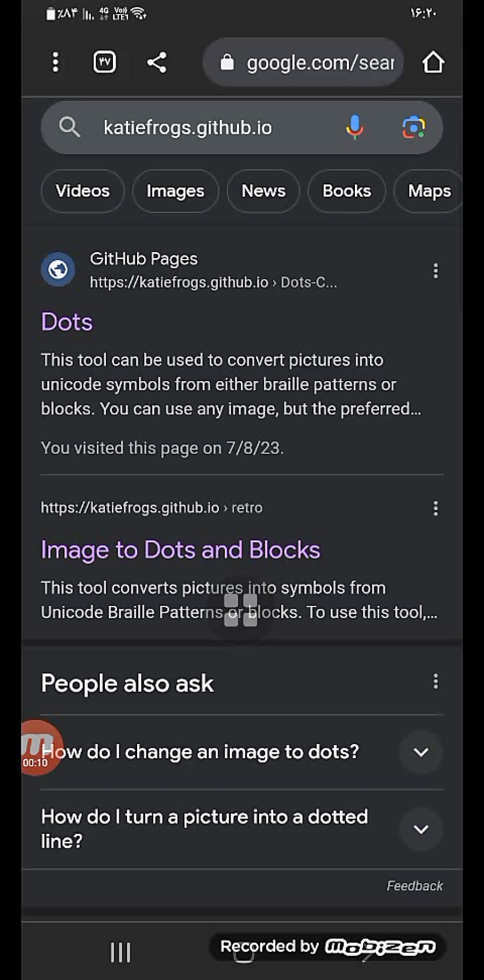
Task: Open the Dots search result link
Action: pyautogui.click(x=67, y=322)
